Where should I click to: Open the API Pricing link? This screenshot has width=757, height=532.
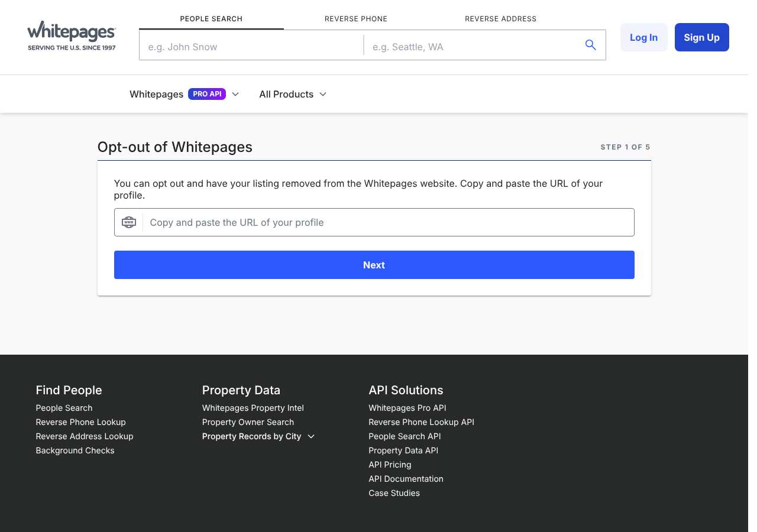[x=390, y=465]
